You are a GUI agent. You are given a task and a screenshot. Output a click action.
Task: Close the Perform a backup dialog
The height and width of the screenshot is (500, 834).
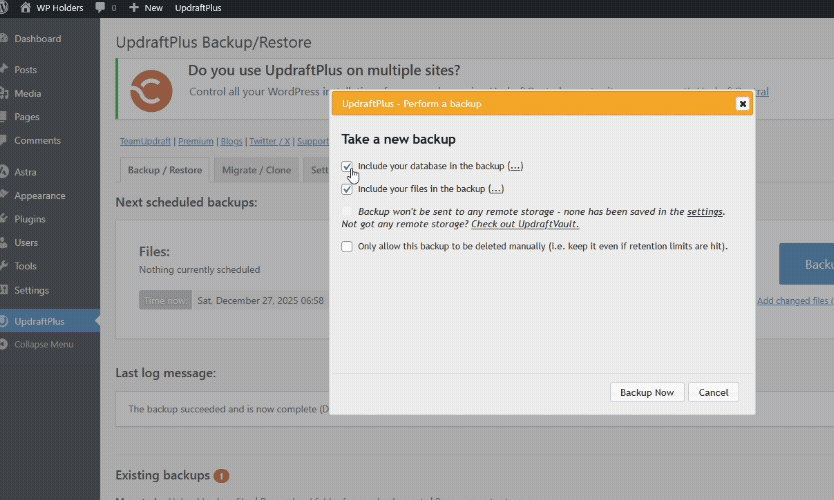click(x=743, y=104)
